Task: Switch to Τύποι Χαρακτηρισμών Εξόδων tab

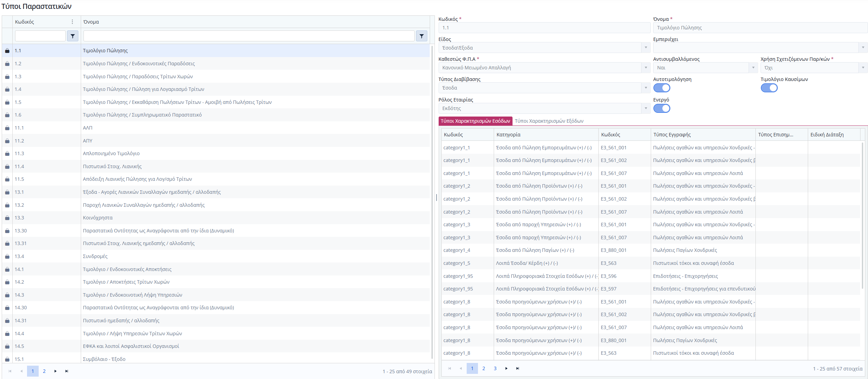Action: point(549,121)
